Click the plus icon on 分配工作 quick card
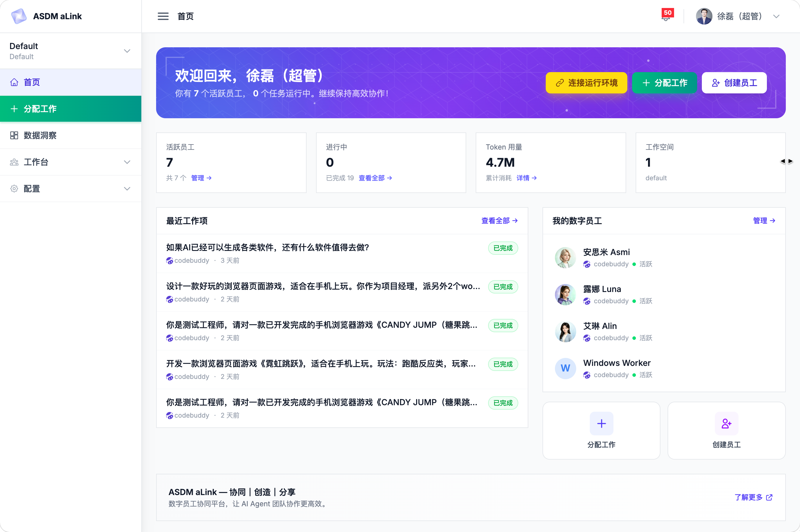800x532 pixels. point(601,424)
